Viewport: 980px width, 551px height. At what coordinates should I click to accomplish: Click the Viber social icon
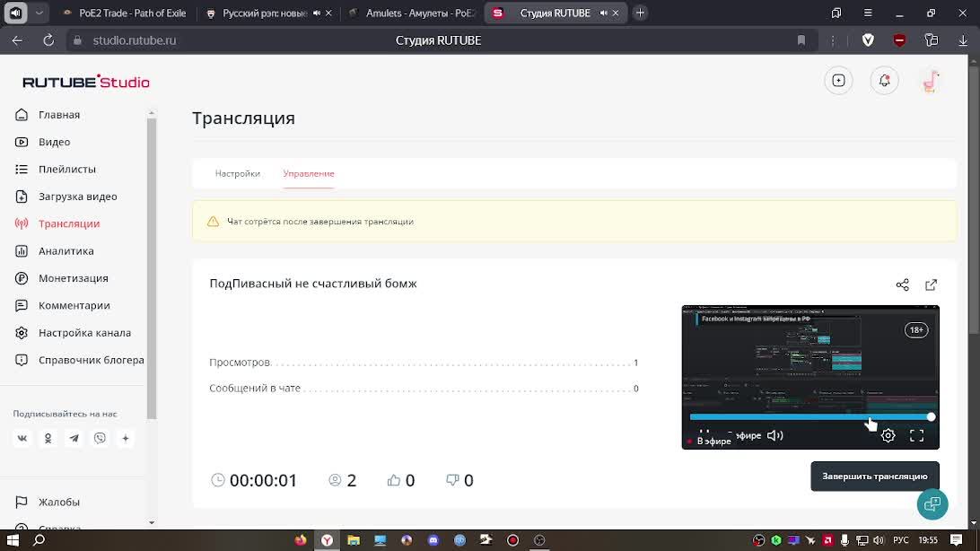pyautogui.click(x=100, y=439)
